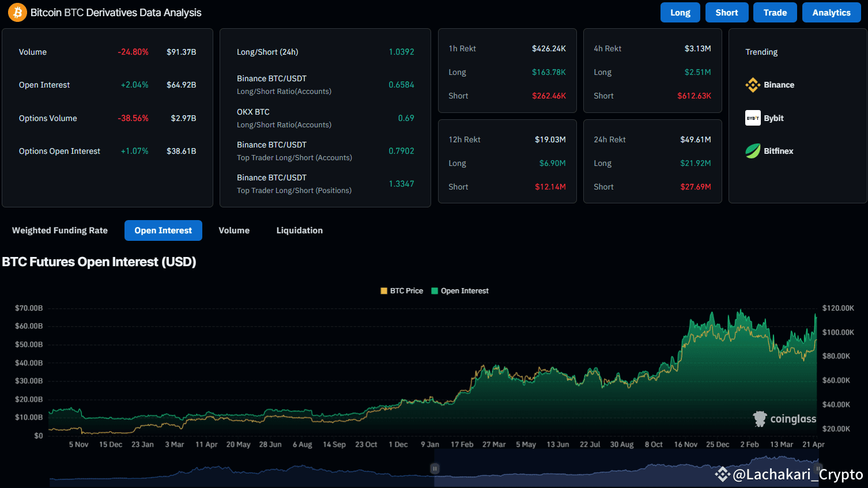Click the left range slider handle
The image size is (868, 488).
[x=435, y=468]
